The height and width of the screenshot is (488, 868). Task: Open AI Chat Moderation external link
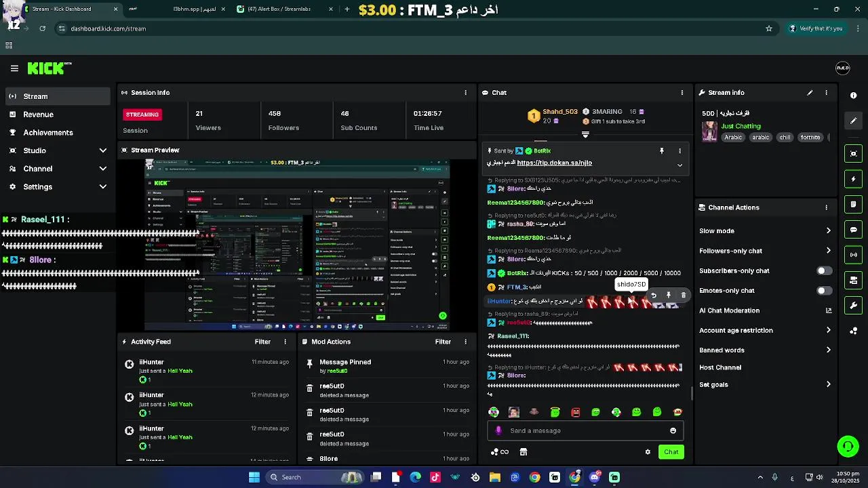(x=828, y=310)
